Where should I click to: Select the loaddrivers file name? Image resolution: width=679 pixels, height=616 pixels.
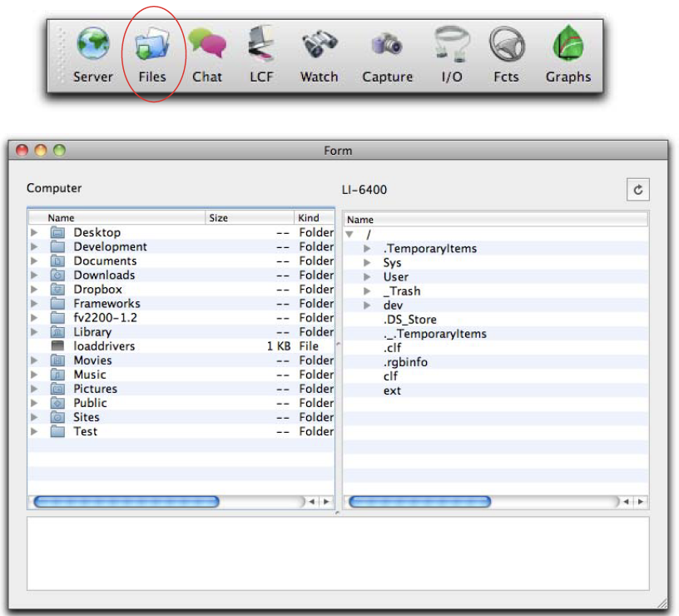click(104, 346)
